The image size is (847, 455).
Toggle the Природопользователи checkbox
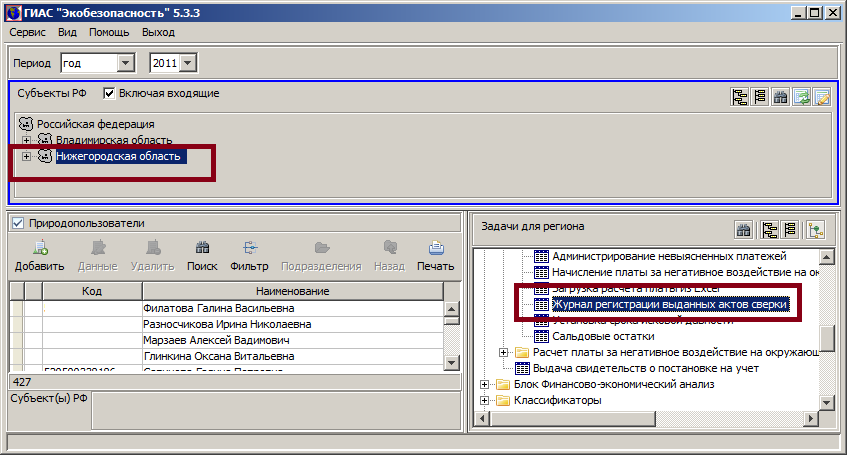pyautogui.click(x=17, y=223)
